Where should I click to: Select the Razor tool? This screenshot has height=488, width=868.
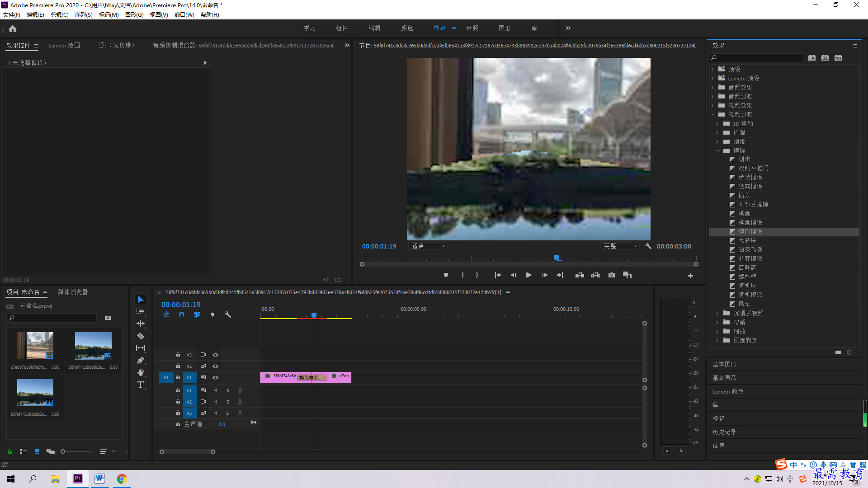[x=141, y=336]
